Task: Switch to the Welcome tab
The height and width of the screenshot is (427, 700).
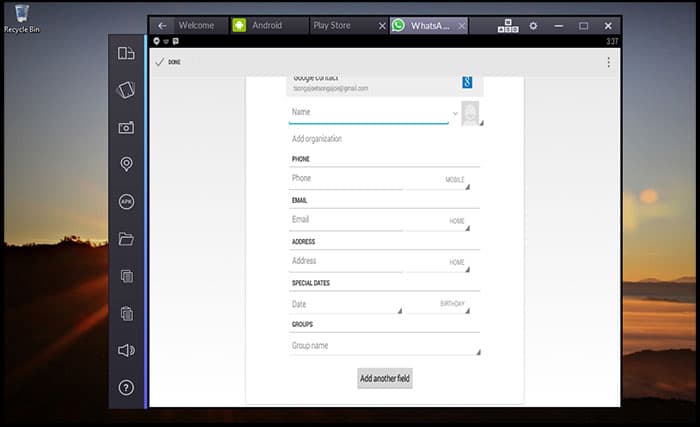Action: coord(196,25)
